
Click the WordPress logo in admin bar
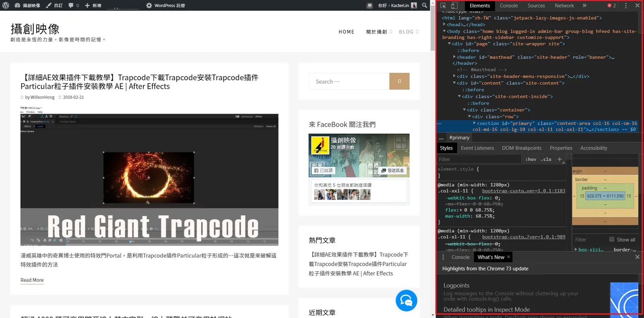(x=6, y=5)
